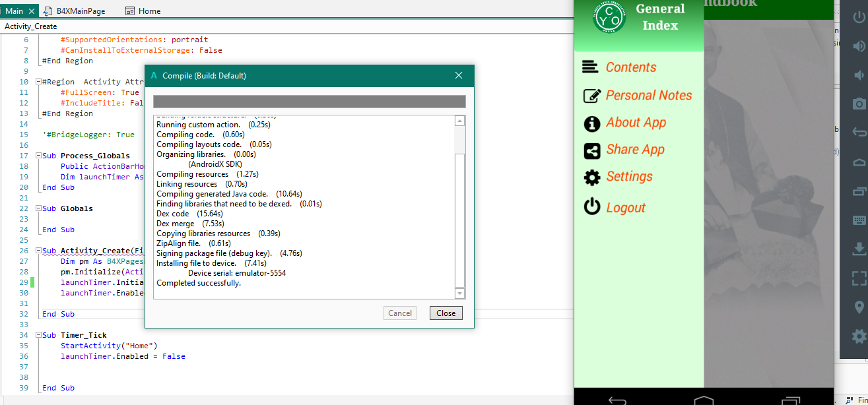Image resolution: width=868 pixels, height=405 pixels.
Task: Click 'General Index' drawer header title
Action: (660, 17)
